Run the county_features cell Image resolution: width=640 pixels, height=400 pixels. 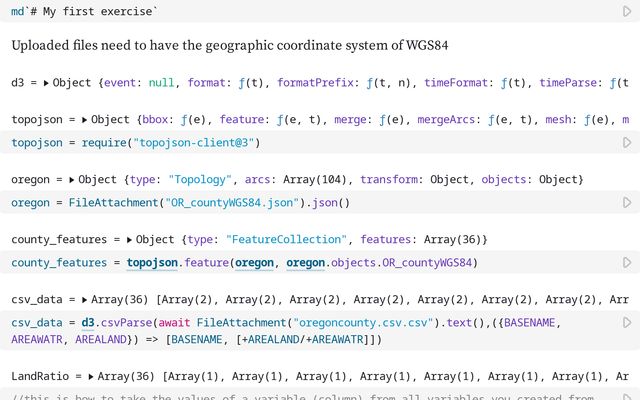(626, 263)
